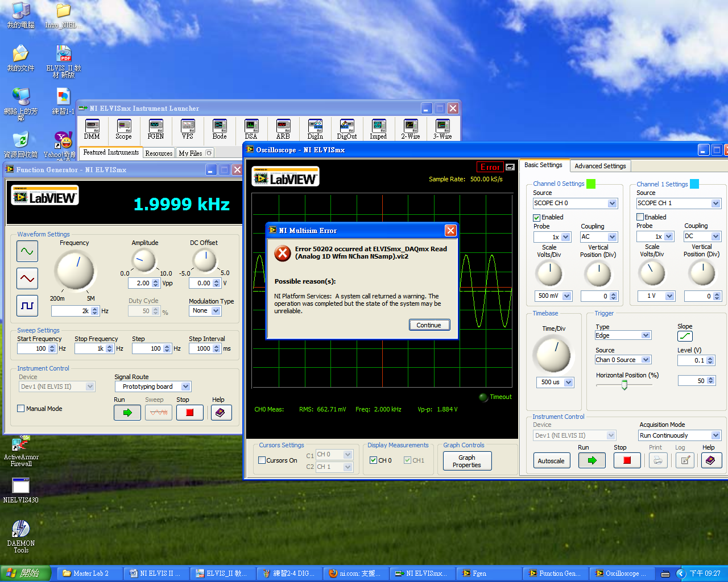Switch to Advanced Settings tab
Image resolution: width=728 pixels, height=582 pixels.
[x=600, y=166]
